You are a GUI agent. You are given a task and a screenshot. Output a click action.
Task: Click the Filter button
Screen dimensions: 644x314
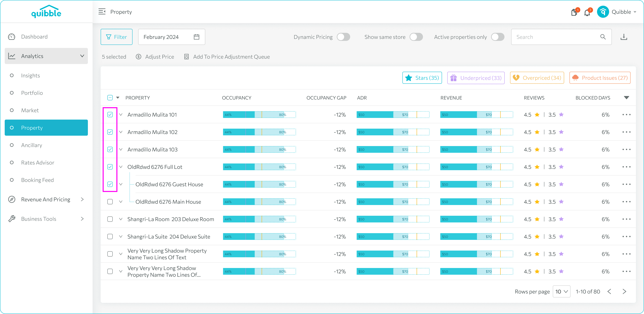click(117, 37)
